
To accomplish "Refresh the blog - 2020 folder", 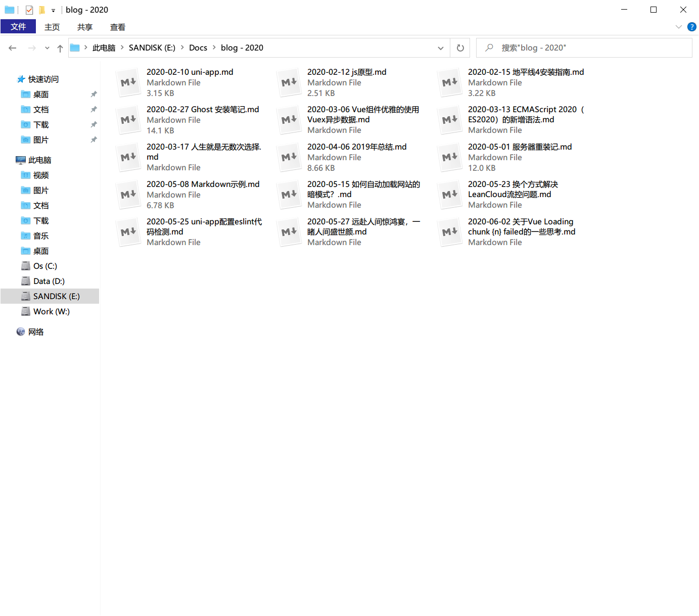I will pyautogui.click(x=460, y=48).
